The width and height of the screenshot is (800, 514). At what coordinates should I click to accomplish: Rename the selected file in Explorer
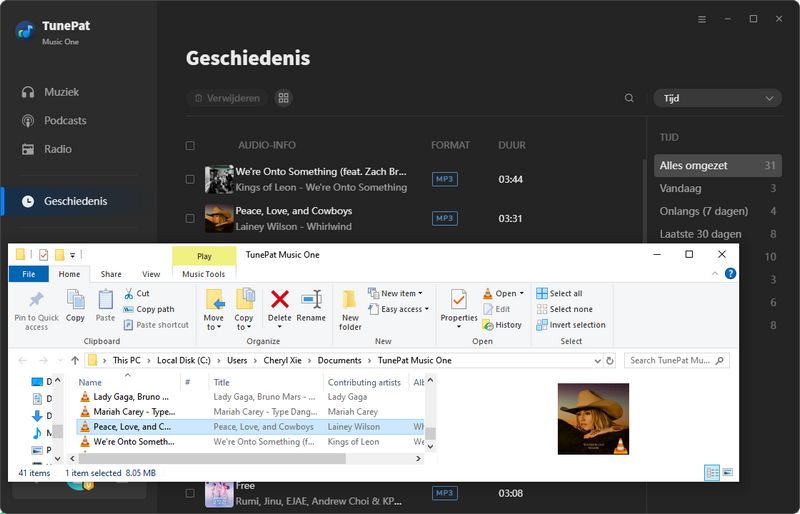click(311, 306)
